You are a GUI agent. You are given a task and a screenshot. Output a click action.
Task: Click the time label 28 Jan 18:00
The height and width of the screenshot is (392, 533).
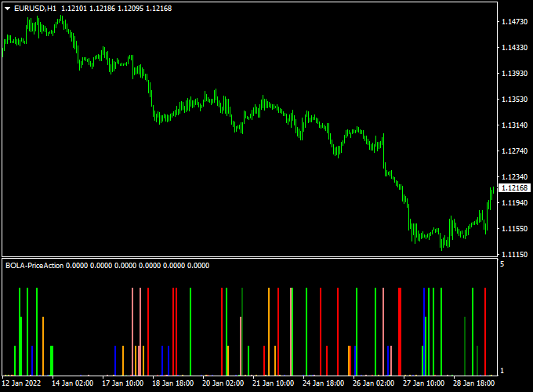tap(473, 383)
